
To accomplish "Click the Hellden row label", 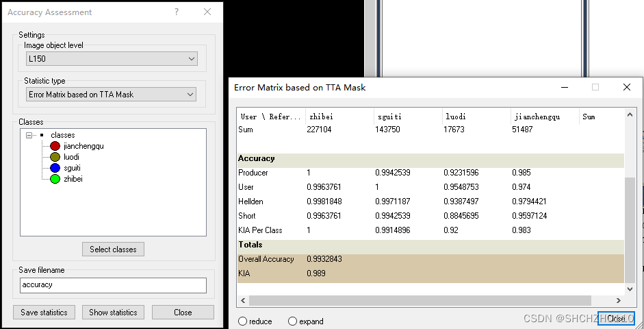I will (250, 202).
